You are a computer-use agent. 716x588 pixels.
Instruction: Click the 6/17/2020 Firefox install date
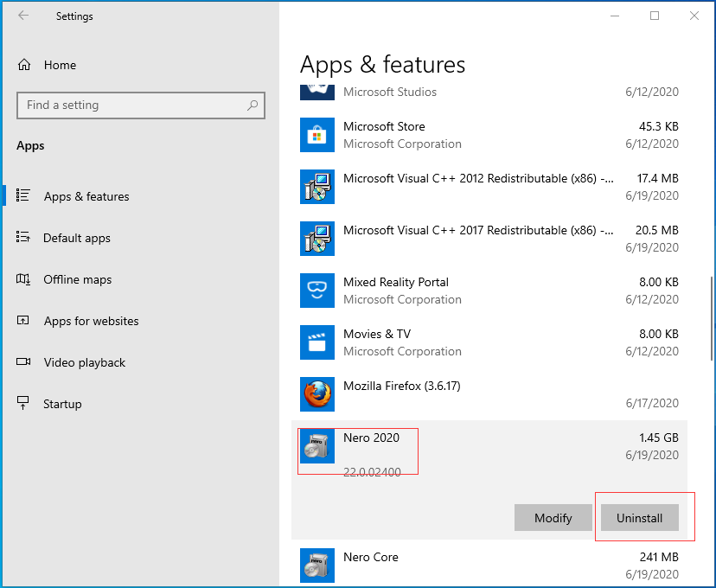coord(652,403)
